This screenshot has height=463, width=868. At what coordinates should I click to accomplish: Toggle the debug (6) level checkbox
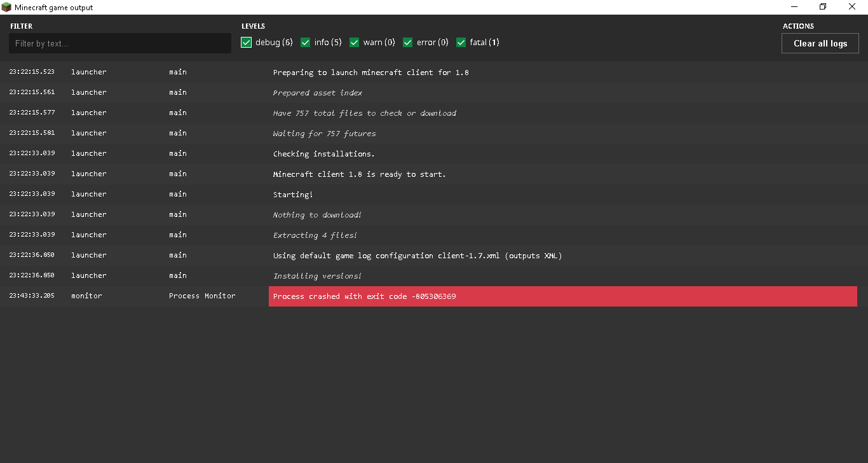(x=247, y=43)
